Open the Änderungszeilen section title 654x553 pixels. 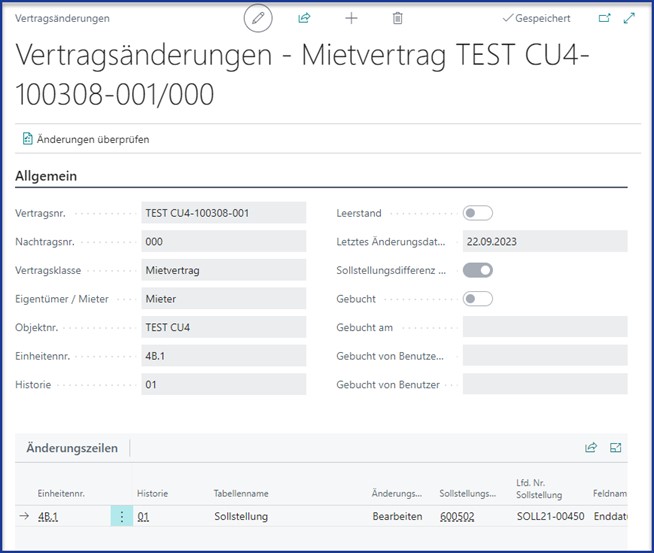coord(72,448)
